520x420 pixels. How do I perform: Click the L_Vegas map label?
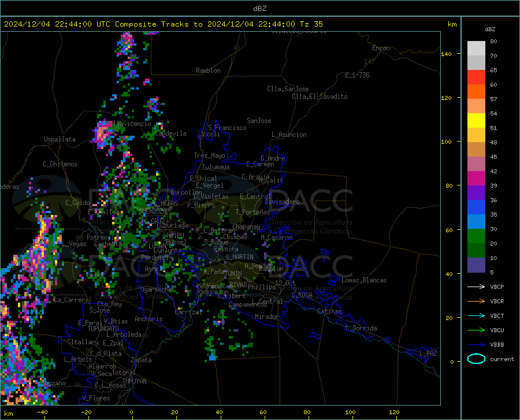(x=74, y=244)
